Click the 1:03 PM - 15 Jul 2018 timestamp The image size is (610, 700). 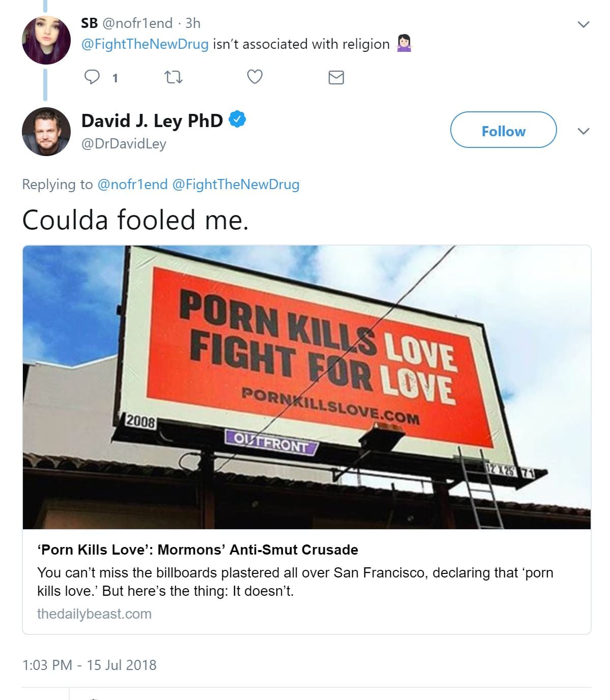coord(90,665)
